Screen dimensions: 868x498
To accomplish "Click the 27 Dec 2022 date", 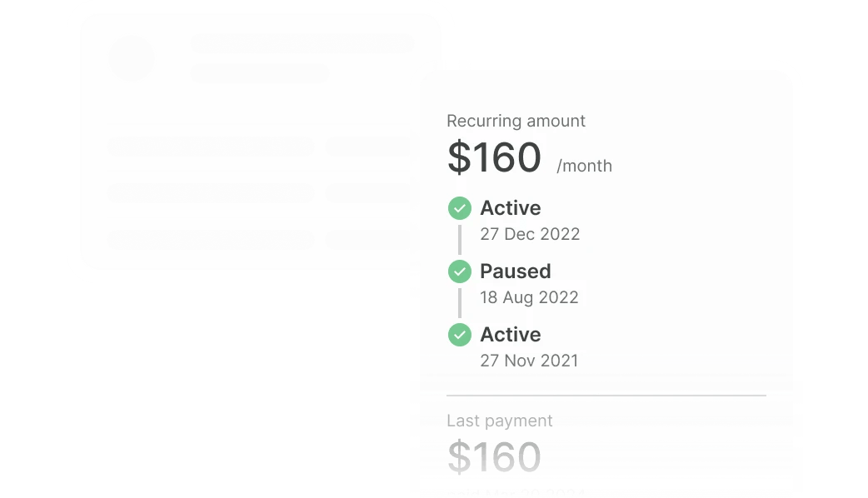I will [529, 234].
